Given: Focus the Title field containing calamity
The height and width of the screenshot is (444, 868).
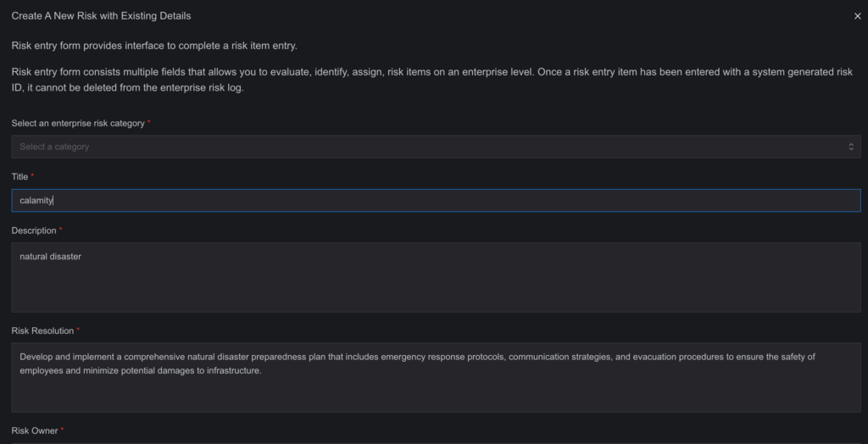Looking at the screenshot, I should coord(436,201).
